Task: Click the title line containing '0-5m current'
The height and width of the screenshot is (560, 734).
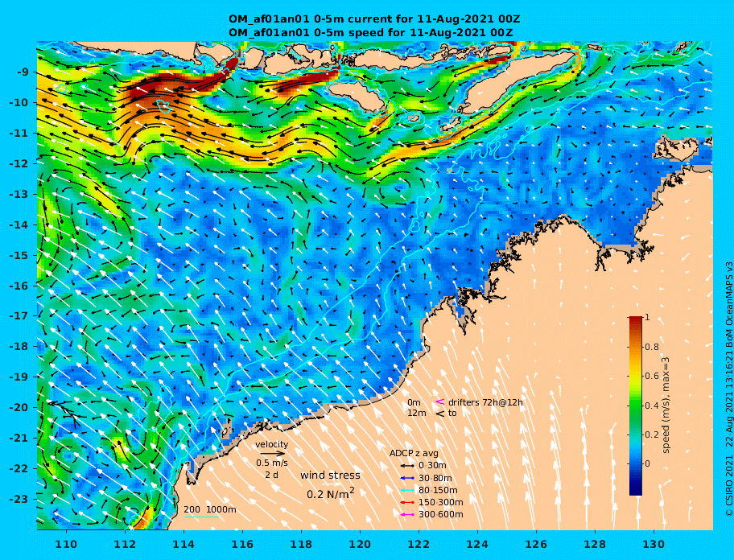Action: pyautogui.click(x=374, y=19)
